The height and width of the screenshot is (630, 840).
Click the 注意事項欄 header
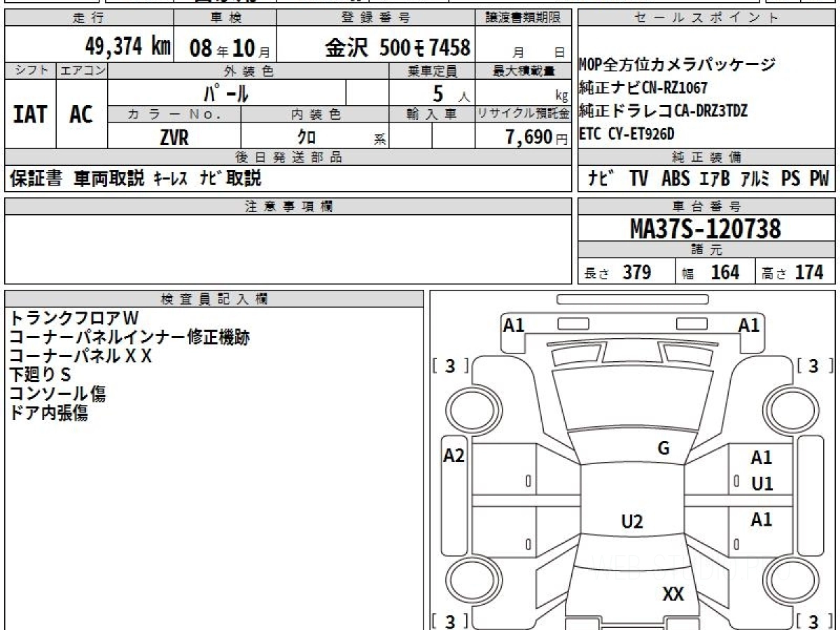coord(288,206)
